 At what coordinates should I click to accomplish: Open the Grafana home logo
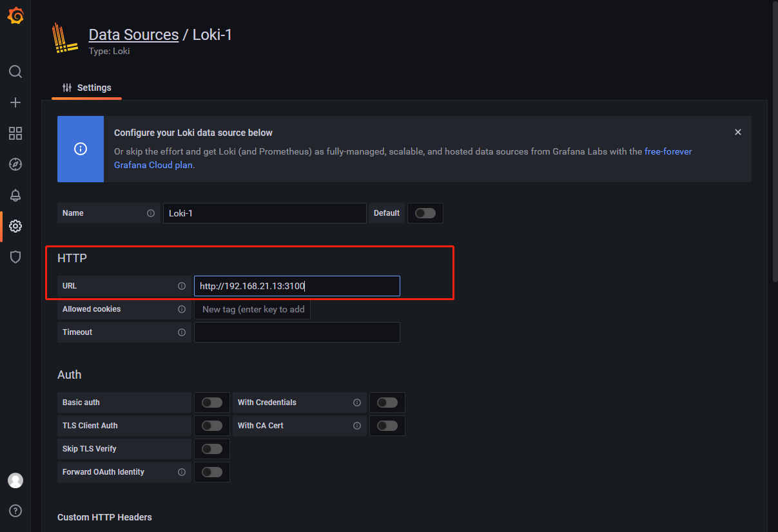coord(15,16)
